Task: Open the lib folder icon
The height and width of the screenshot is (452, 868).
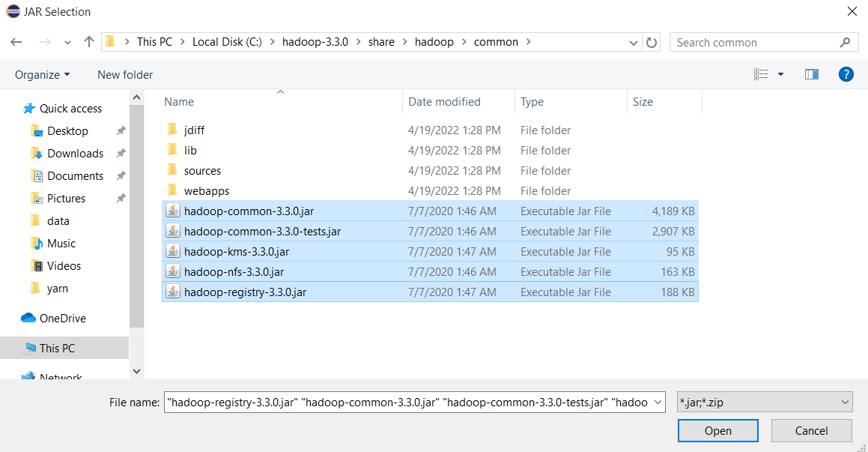Action: coord(172,151)
